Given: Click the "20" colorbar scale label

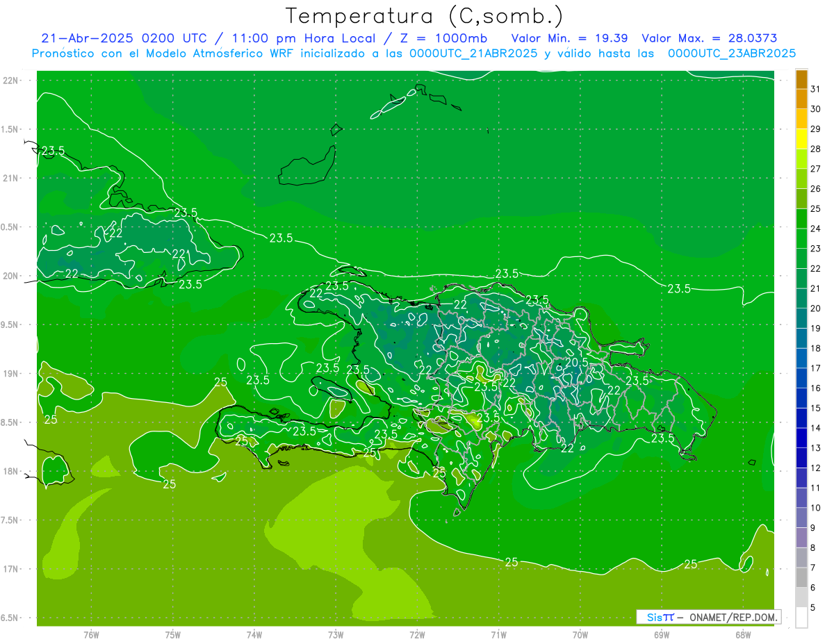Looking at the screenshot, I should 816,308.
